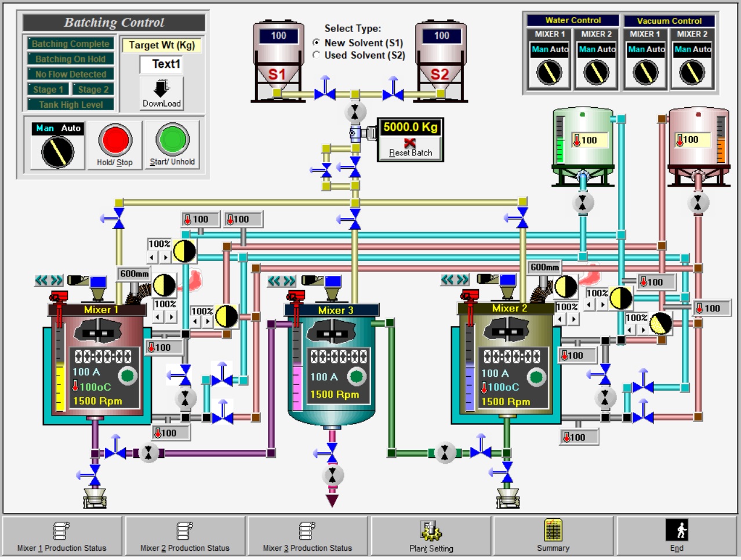
Task: Toggle Water Control Mixer 1 Man/Auto switch
Action: (x=549, y=72)
